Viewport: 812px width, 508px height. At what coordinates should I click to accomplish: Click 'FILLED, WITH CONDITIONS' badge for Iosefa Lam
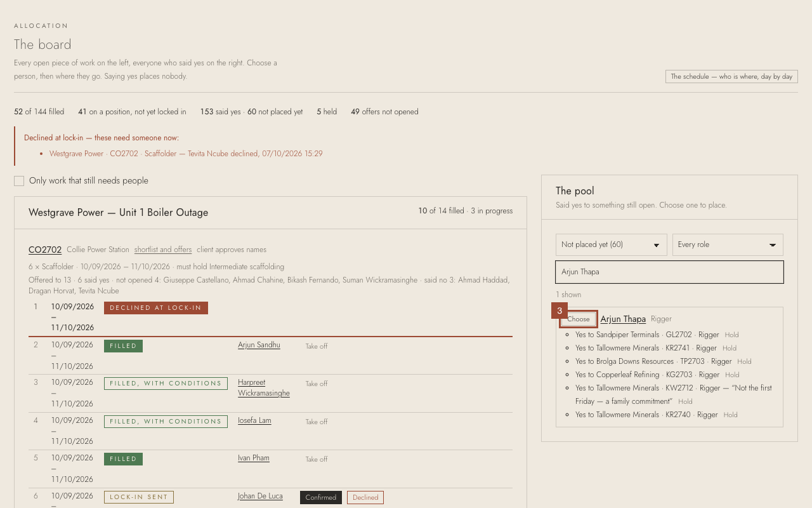coord(166,422)
